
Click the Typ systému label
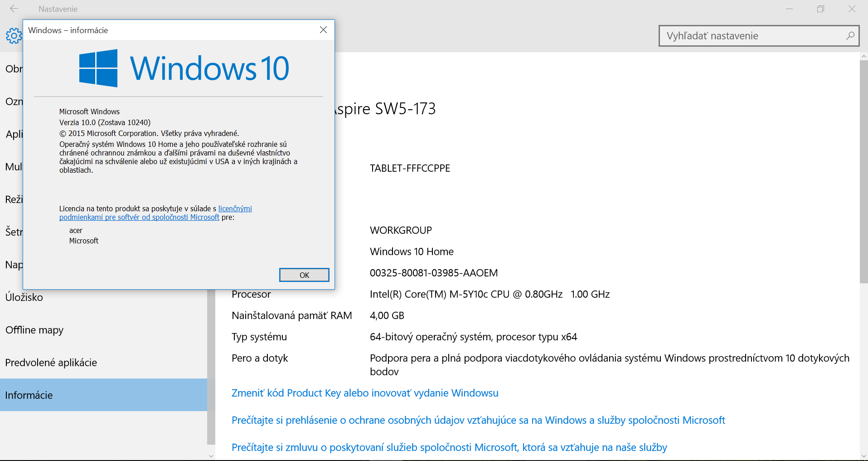point(259,337)
